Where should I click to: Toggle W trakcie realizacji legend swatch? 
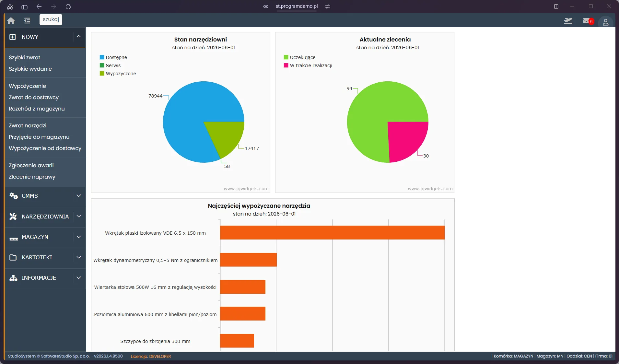[286, 65]
